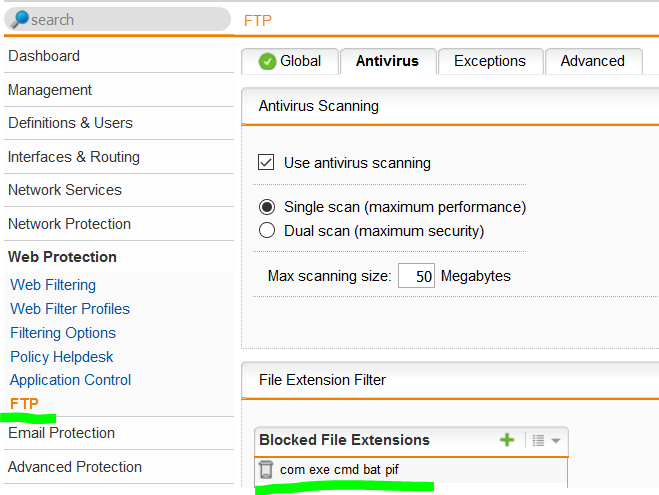Switch to the Exceptions tab
Image resolution: width=659 pixels, height=495 pixels.
click(x=490, y=61)
